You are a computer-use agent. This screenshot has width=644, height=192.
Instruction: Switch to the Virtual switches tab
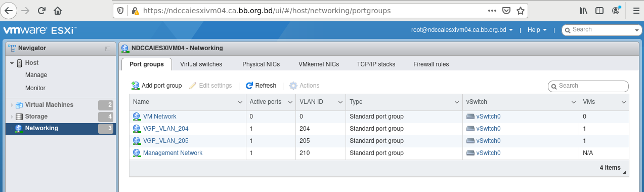[x=201, y=64]
